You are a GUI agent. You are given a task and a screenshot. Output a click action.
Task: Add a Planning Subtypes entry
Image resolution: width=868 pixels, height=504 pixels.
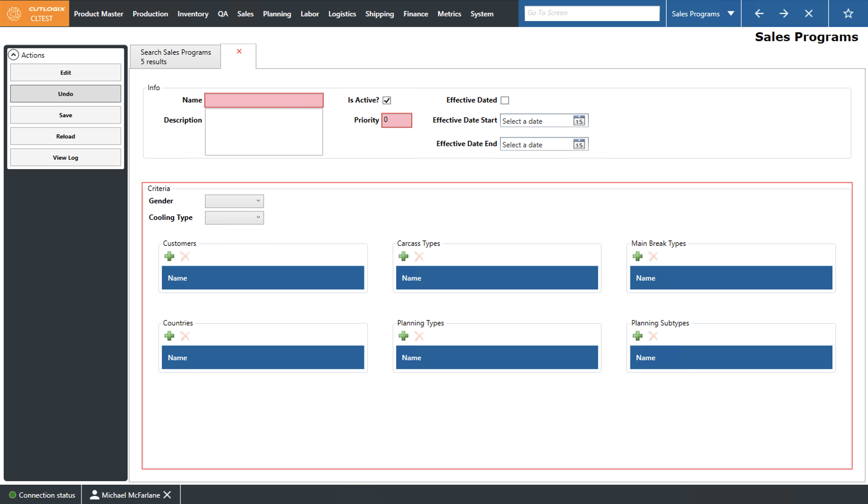point(637,336)
